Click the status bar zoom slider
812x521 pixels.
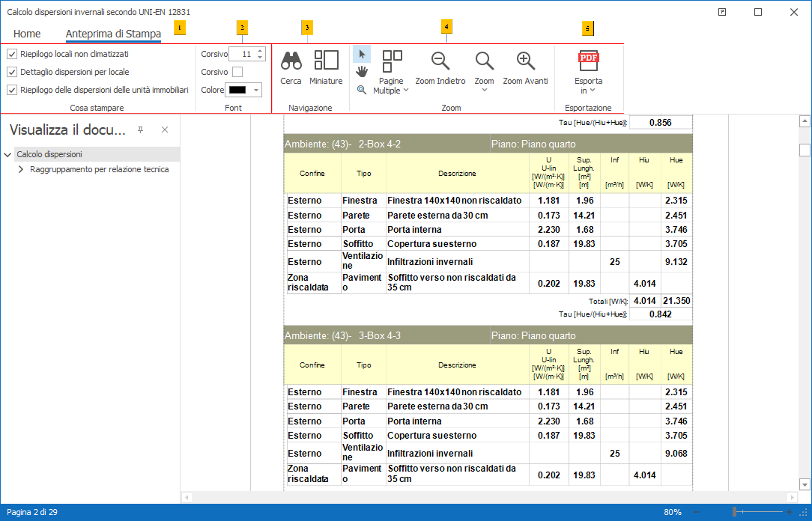tap(734, 512)
